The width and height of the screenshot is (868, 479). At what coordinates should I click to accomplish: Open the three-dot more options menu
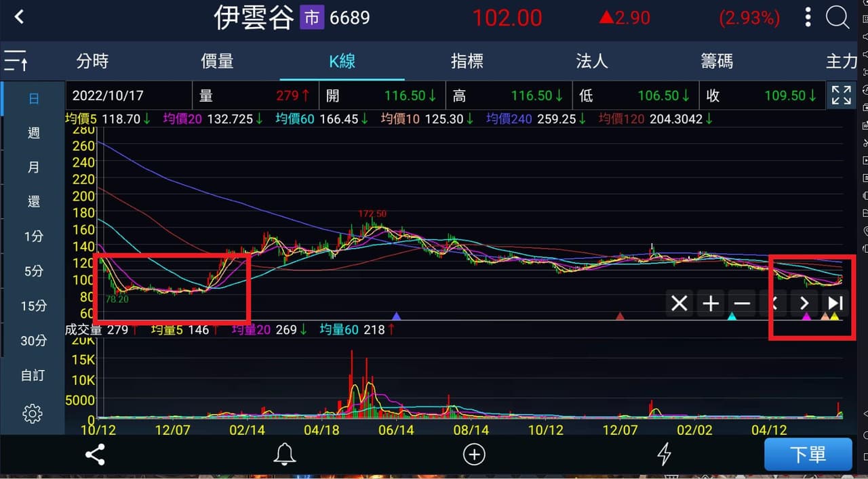tap(808, 18)
